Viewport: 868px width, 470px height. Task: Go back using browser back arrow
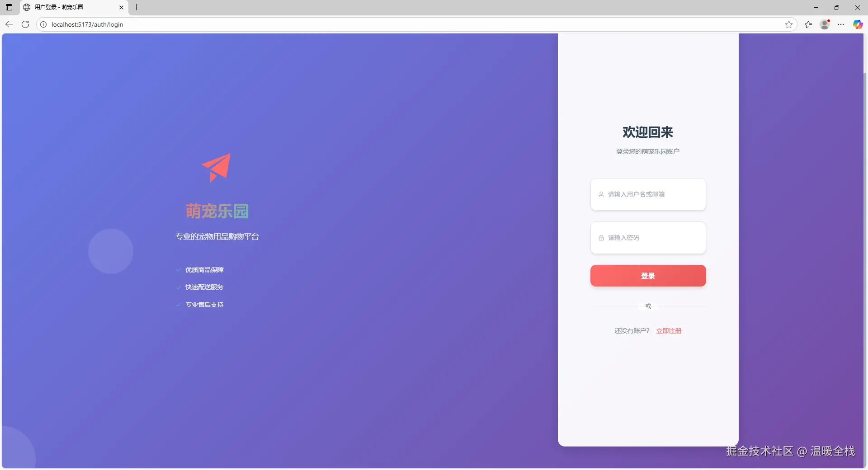[x=9, y=24]
